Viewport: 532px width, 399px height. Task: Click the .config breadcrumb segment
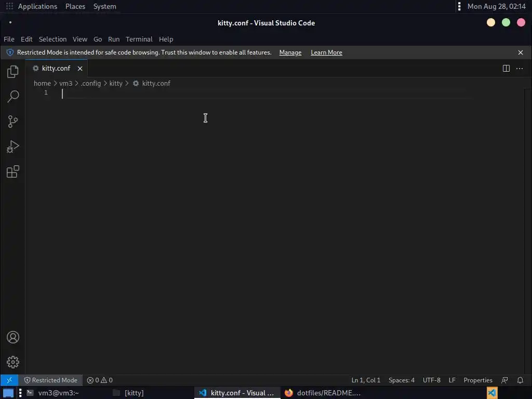coord(90,84)
